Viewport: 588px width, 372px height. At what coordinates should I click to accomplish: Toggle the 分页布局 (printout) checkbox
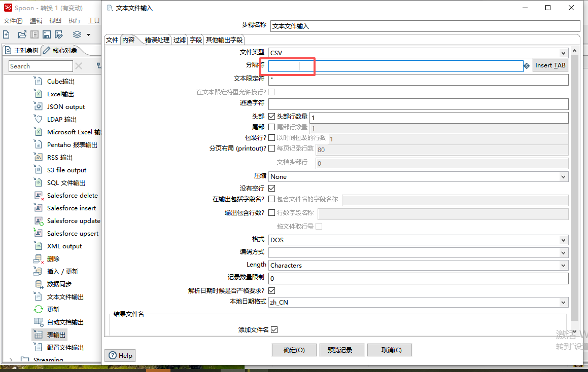(x=272, y=148)
